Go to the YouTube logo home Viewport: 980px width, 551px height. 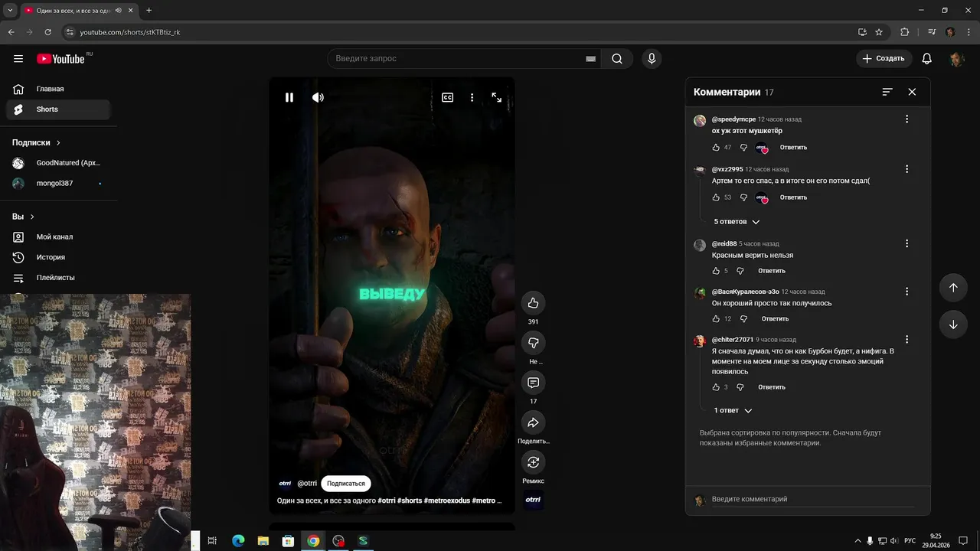click(x=60, y=59)
